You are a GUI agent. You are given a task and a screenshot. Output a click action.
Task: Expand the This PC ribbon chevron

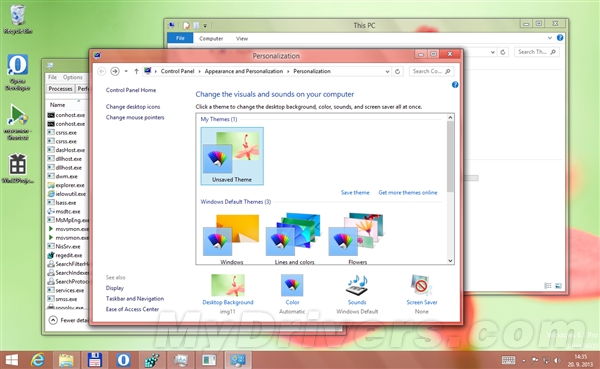(550, 38)
